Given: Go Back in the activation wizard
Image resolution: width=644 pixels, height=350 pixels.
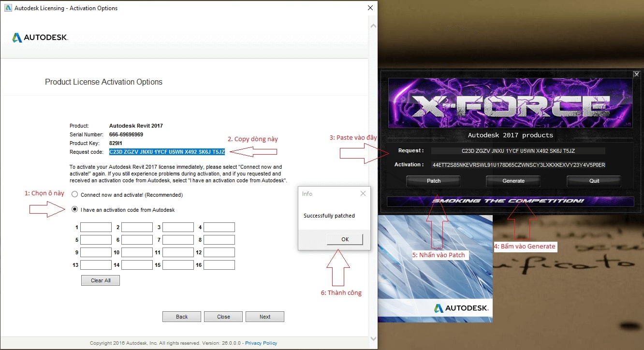Looking at the screenshot, I should [182, 317].
